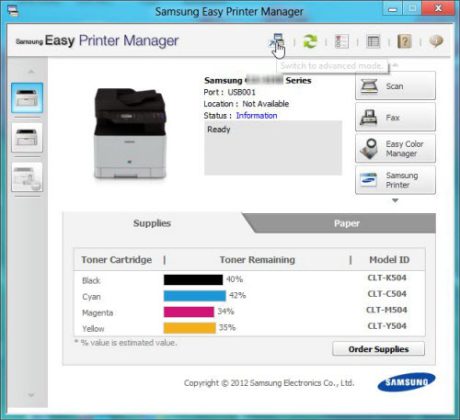Image resolution: width=460 pixels, height=420 pixels.
Task: Open the checklist settings toolbar icon
Action: pos(342,42)
